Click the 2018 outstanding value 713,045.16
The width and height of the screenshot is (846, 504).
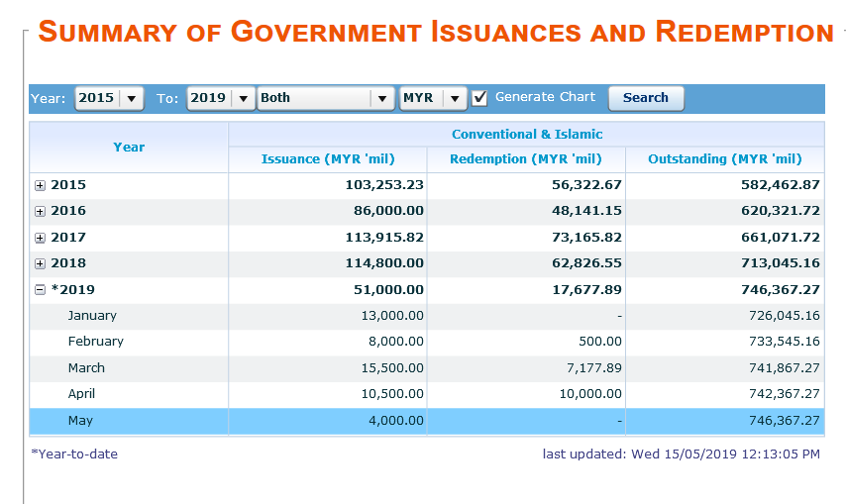tap(781, 263)
